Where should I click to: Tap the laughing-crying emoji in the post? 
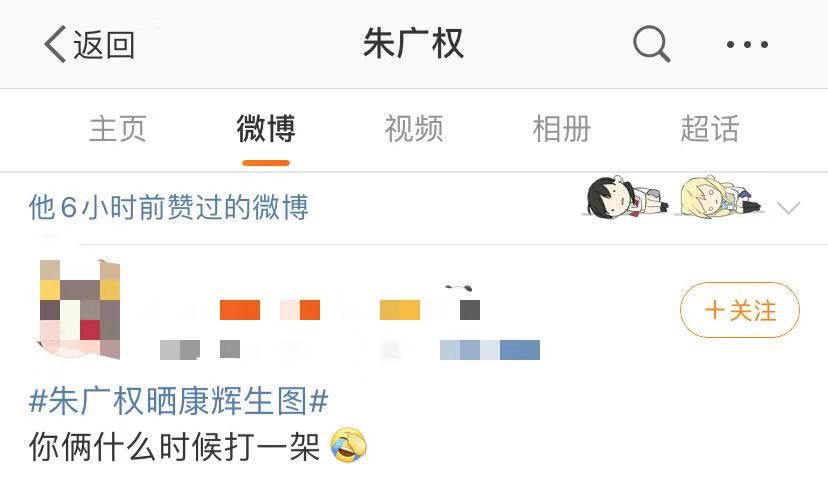[349, 446]
